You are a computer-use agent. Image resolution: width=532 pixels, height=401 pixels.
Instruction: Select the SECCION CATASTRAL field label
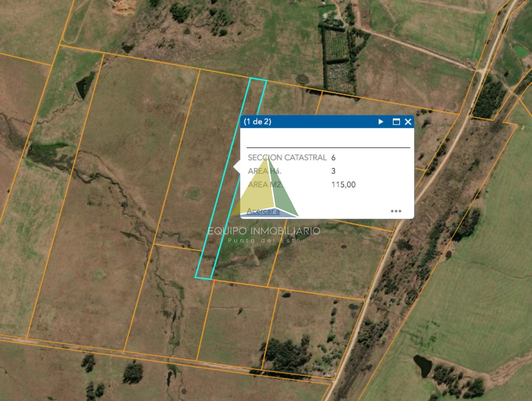[x=287, y=157]
